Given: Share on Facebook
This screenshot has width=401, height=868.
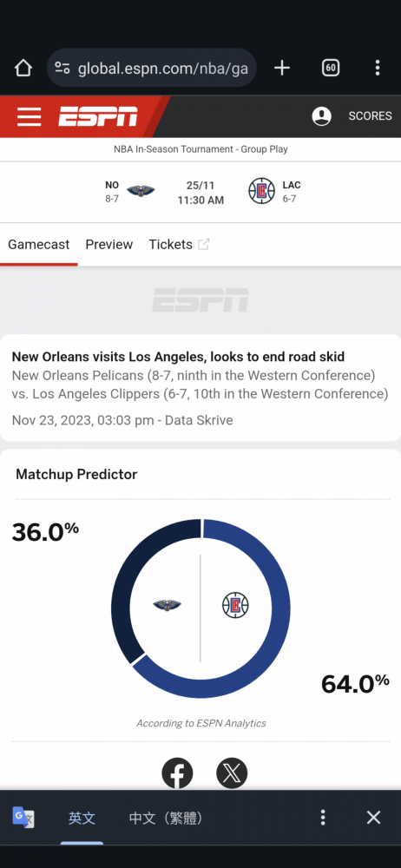Looking at the screenshot, I should 177,773.
